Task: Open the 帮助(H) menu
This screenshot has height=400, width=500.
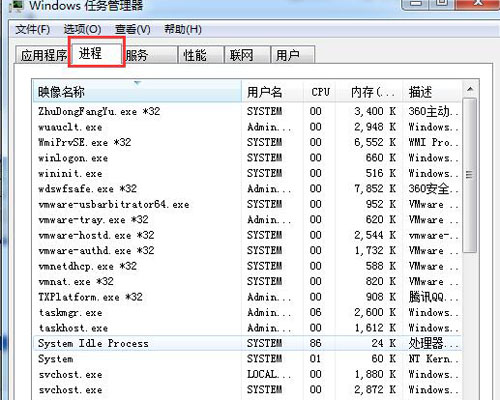Action: [x=183, y=30]
